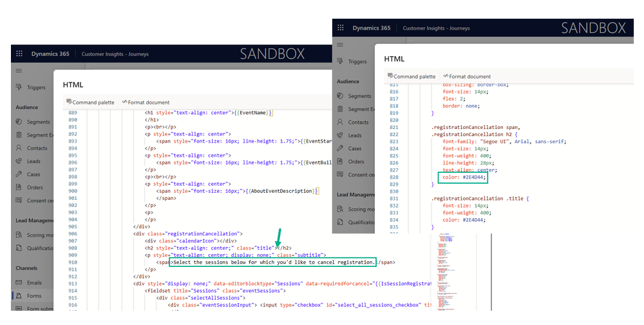The height and width of the screenshot is (325, 644).
Task: Click Segments icon in right window sidebar
Action: (339, 95)
